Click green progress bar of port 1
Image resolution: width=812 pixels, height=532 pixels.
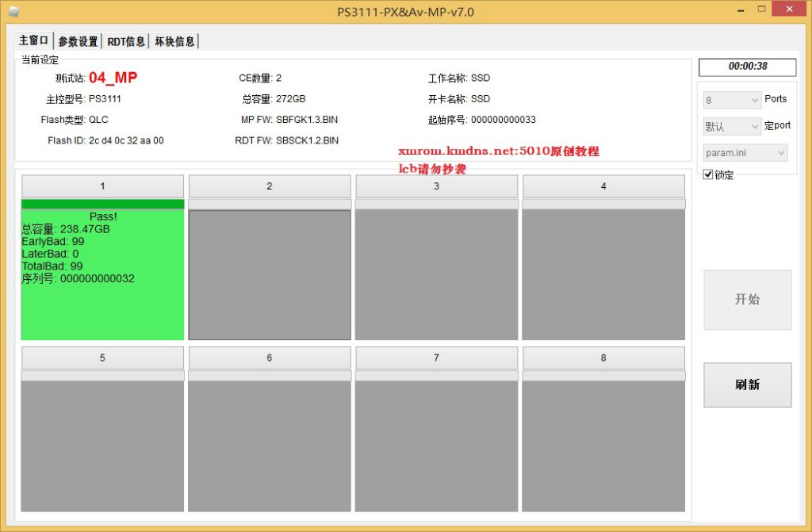(102, 204)
